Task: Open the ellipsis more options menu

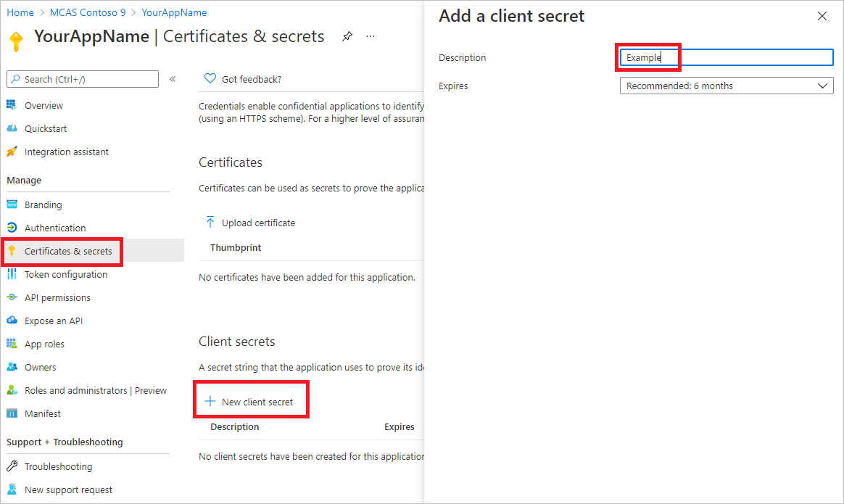Action: (371, 36)
